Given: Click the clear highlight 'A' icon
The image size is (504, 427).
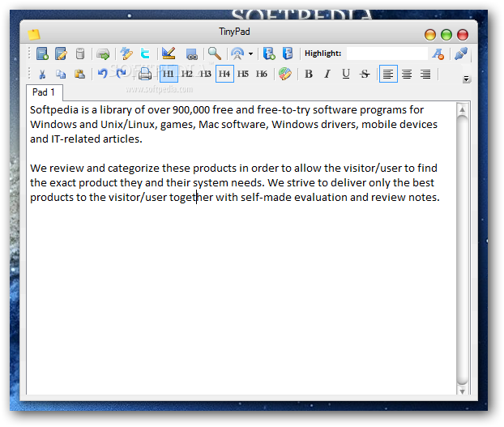Looking at the screenshot, I should [x=438, y=53].
